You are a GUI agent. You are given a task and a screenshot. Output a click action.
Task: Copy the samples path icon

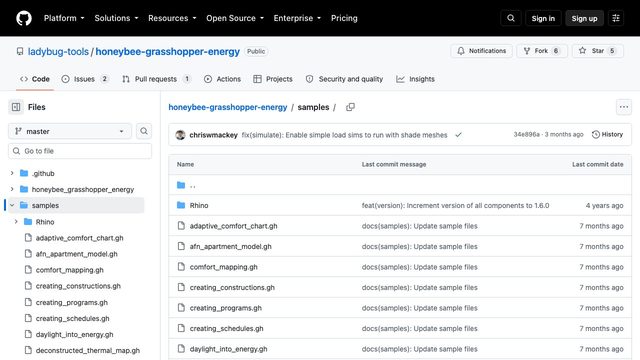(x=350, y=107)
